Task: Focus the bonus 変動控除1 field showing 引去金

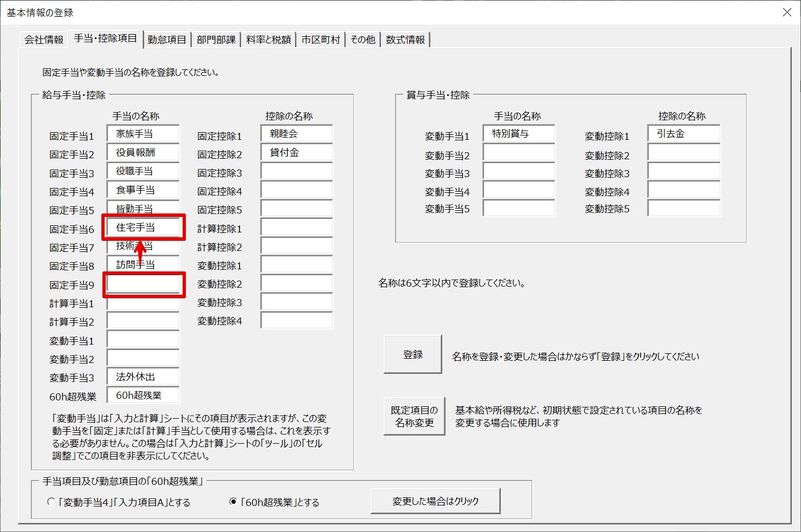Action: pyautogui.click(x=683, y=134)
